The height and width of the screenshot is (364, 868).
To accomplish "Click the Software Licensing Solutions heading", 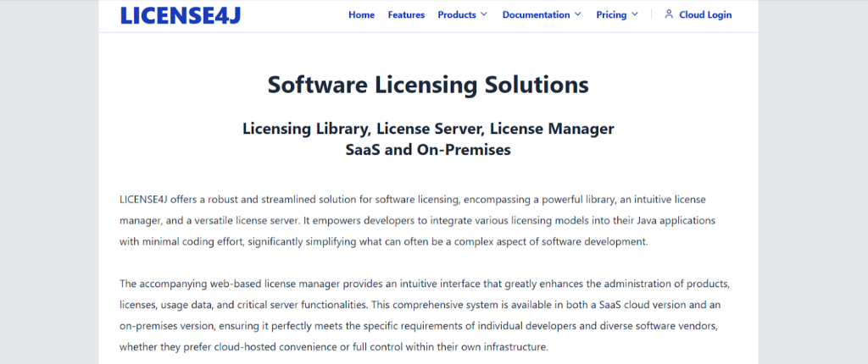I will pyautogui.click(x=428, y=85).
